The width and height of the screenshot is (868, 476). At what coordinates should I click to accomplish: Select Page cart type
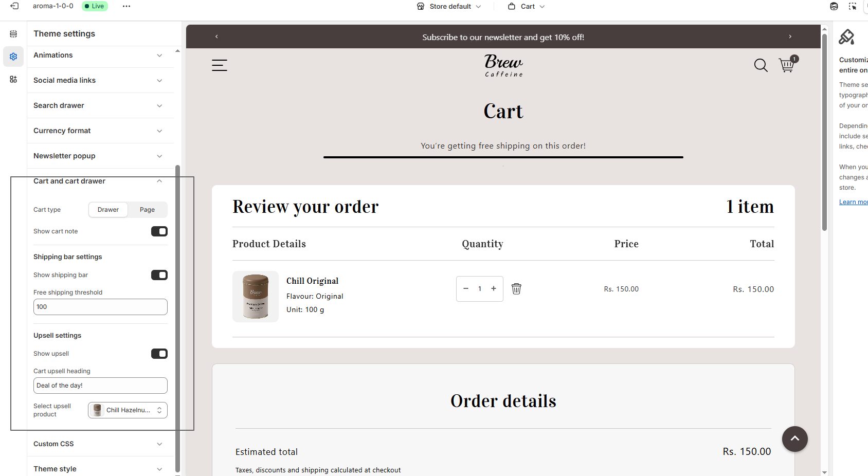pyautogui.click(x=147, y=210)
